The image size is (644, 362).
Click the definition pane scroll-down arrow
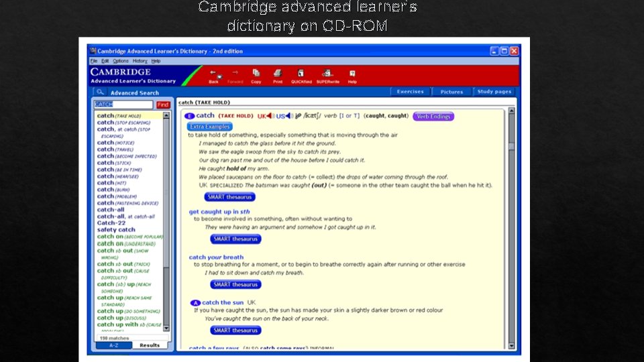click(x=511, y=346)
